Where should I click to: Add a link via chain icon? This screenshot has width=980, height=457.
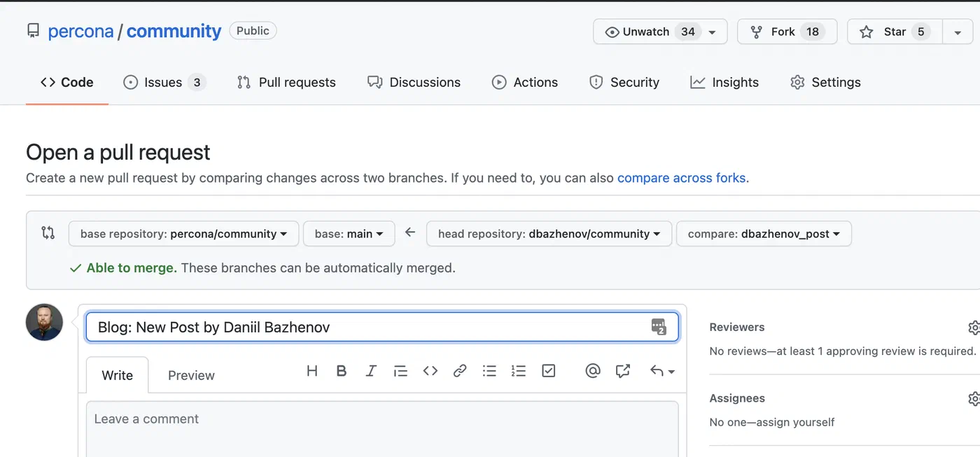[x=460, y=371]
